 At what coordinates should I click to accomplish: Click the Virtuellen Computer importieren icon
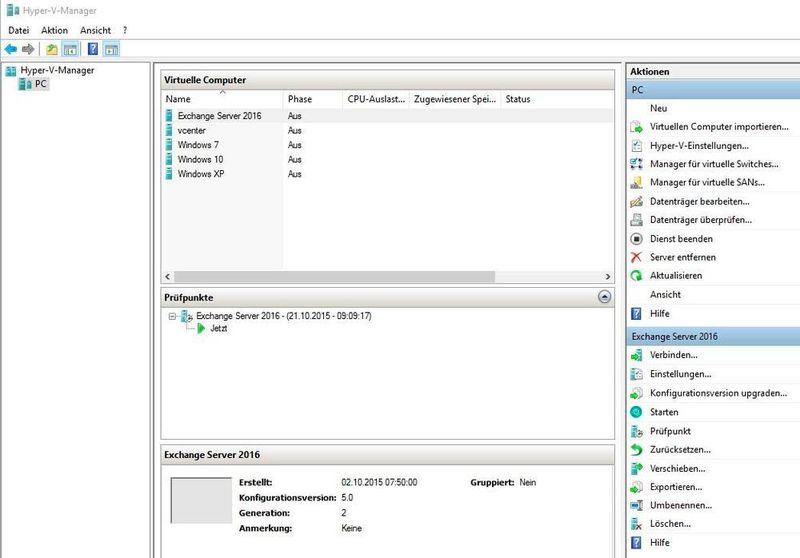636,127
